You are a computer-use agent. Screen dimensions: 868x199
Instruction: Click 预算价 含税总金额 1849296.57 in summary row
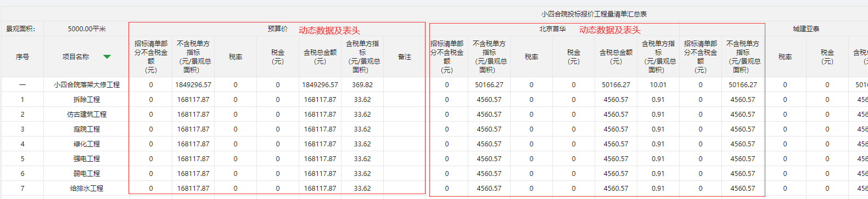(320, 85)
